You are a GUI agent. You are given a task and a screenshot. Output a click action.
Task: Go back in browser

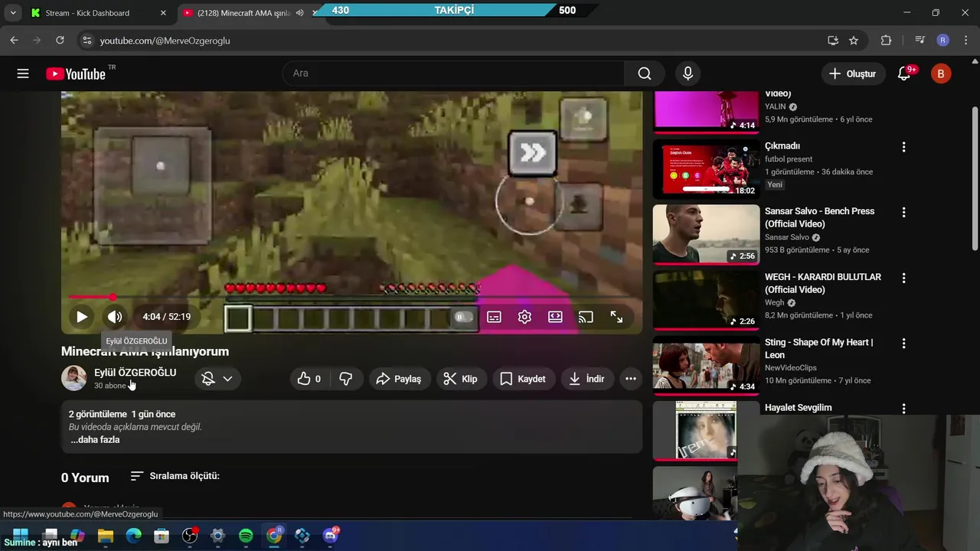coord(14,41)
